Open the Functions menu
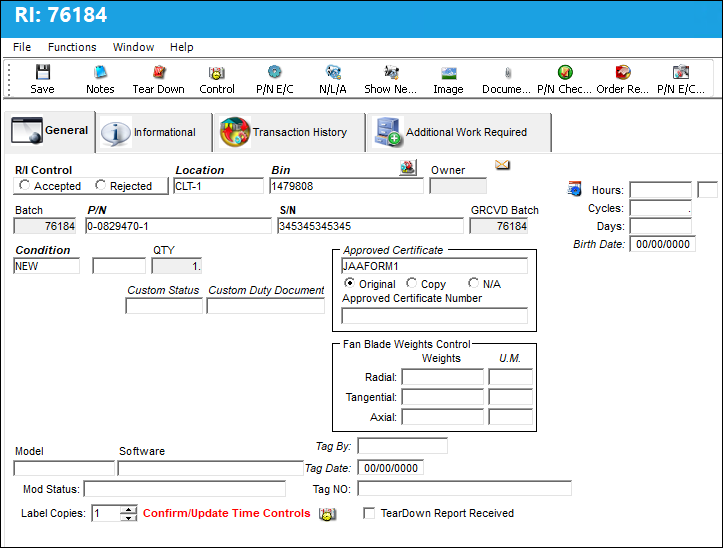Screen dimensions: 723x548 [x=72, y=47]
